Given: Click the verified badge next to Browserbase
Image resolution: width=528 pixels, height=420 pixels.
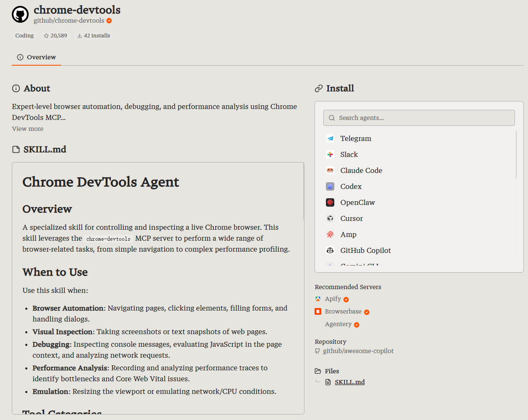Looking at the screenshot, I should click(367, 312).
